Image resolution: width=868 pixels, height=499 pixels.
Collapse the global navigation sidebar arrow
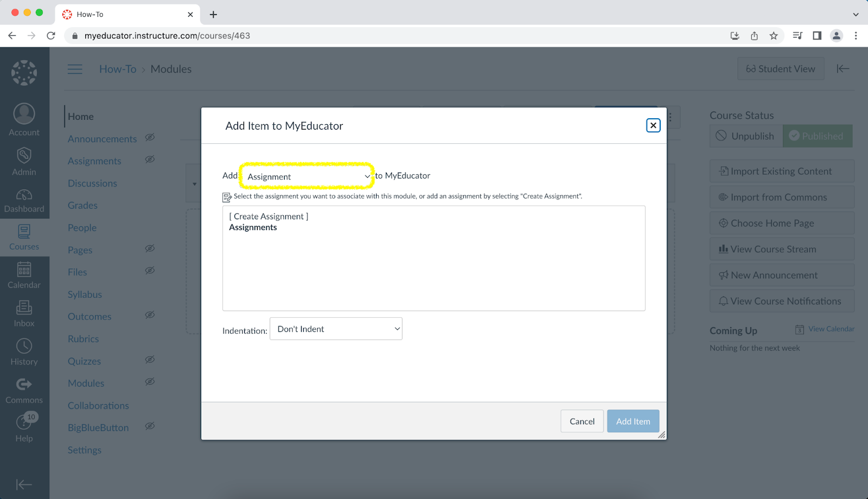tap(24, 484)
